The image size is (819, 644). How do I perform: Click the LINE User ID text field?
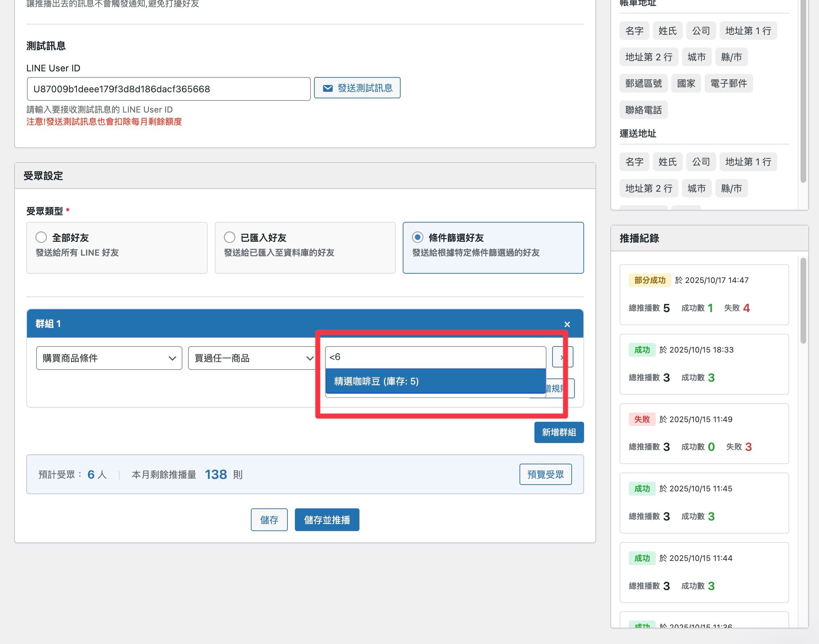[169, 89]
